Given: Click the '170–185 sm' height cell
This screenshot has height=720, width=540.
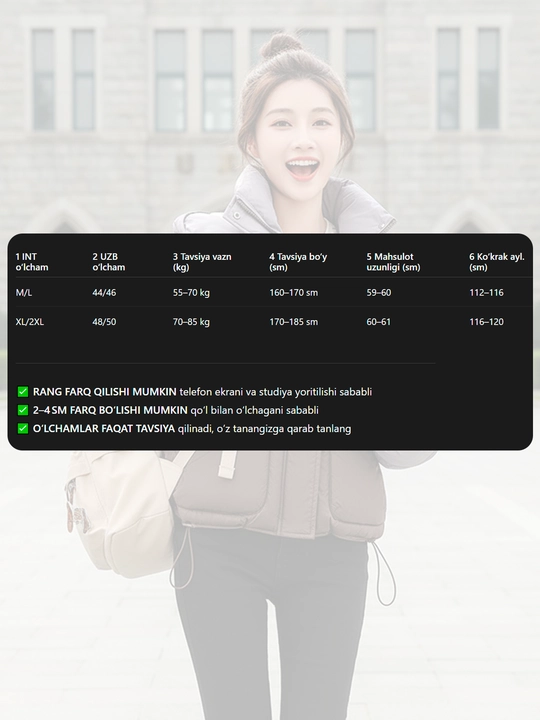Looking at the screenshot, I should click(x=293, y=322).
